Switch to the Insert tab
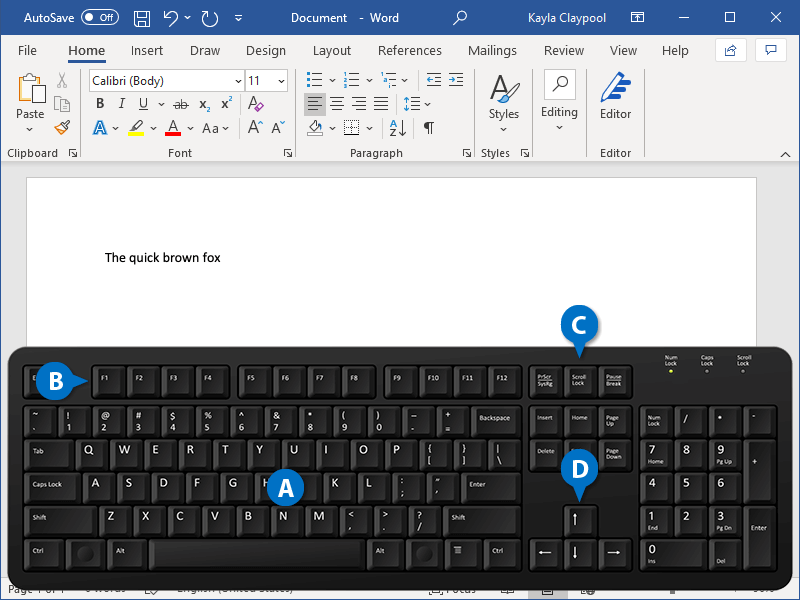 tap(147, 51)
